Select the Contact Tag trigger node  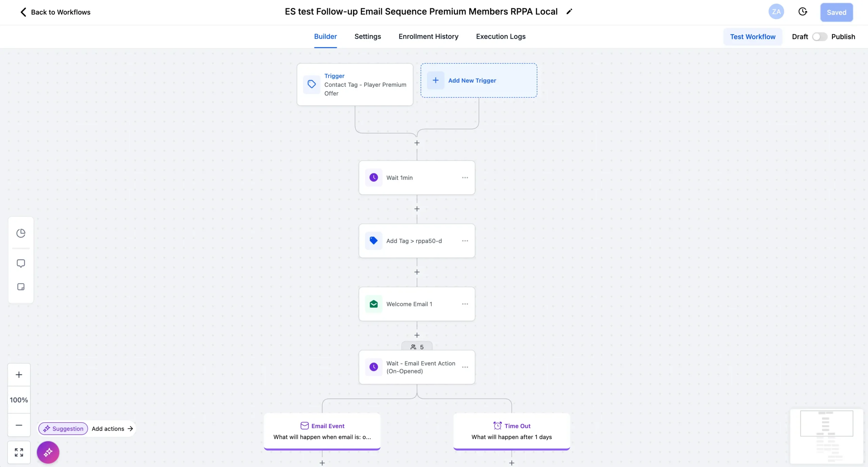point(355,84)
